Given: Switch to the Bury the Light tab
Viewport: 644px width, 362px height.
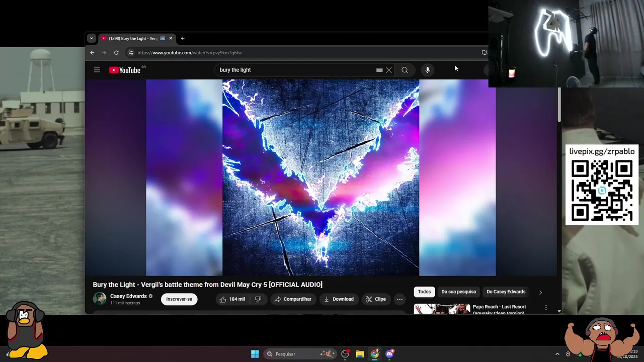Looking at the screenshot, I should tap(133, 38).
